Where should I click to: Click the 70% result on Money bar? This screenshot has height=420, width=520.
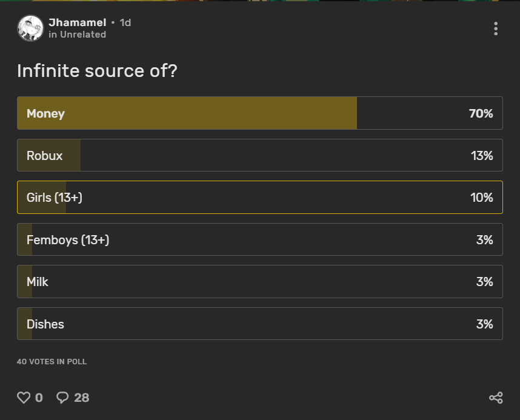[x=481, y=113]
